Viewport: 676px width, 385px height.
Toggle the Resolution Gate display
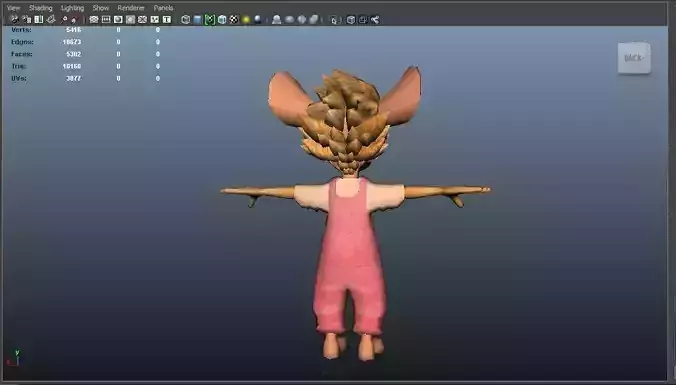point(118,19)
